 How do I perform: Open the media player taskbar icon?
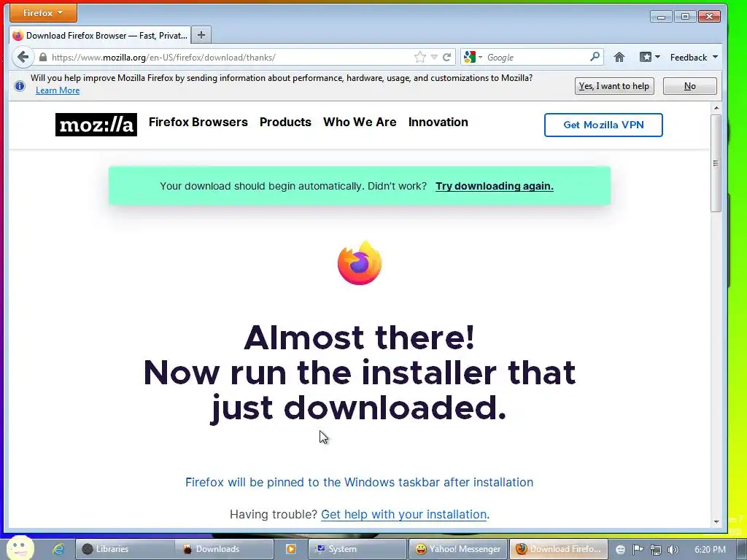pyautogui.click(x=290, y=549)
